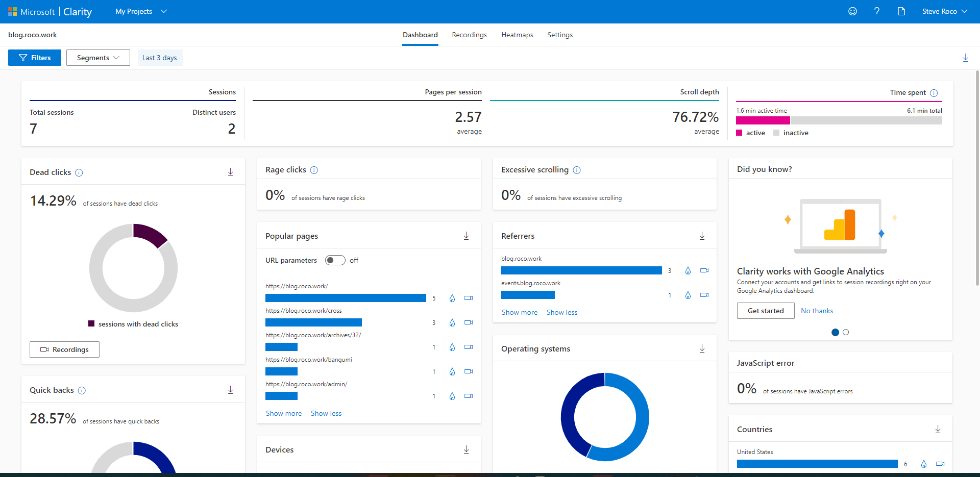Select the second carousel dot under Did you know

coord(846,332)
